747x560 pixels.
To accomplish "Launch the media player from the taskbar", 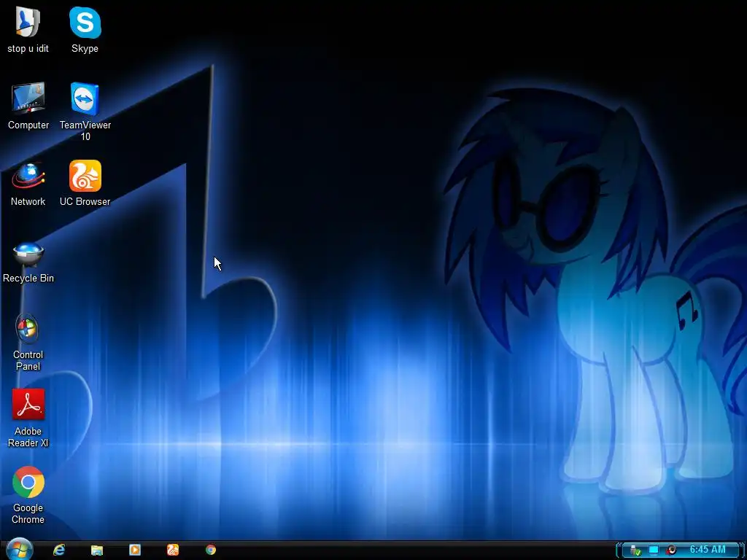I will click(x=135, y=550).
